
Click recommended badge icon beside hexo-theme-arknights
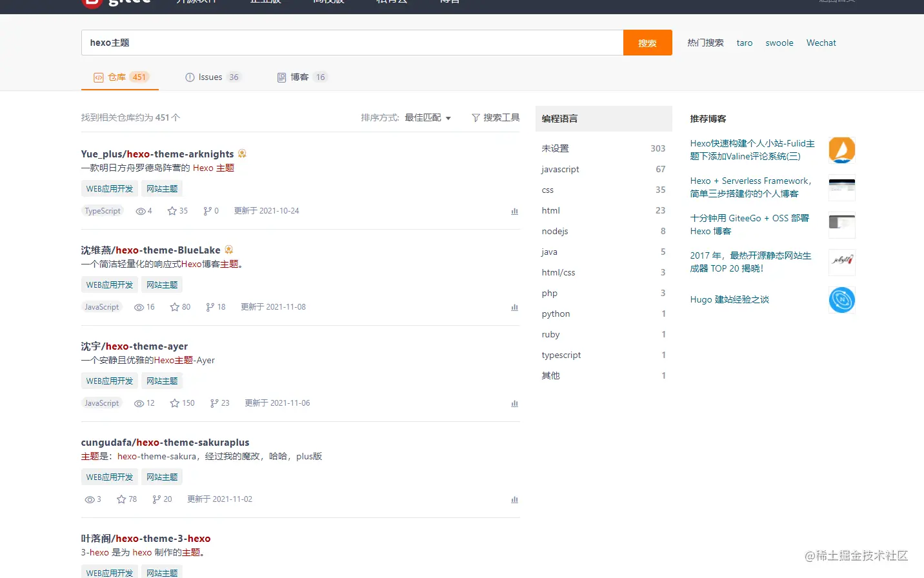[242, 154]
